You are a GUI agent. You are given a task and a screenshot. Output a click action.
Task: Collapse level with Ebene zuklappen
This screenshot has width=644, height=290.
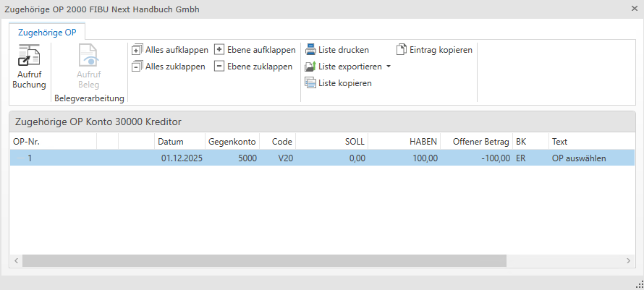(219, 67)
